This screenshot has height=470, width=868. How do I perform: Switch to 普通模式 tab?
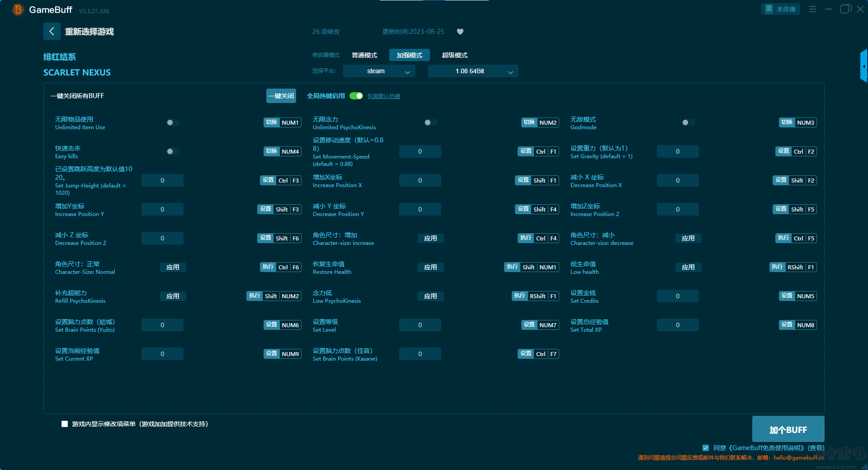tap(364, 55)
